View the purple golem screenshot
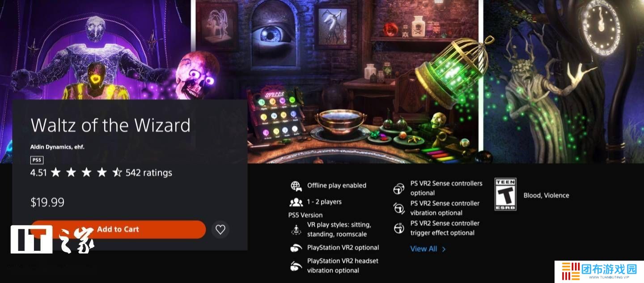The image size is (644, 283). click(x=95, y=50)
